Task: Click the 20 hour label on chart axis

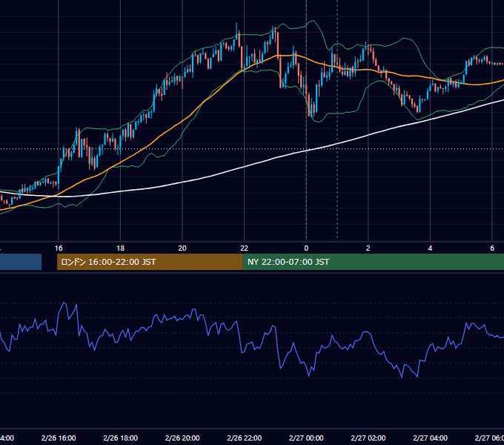Action: 182,248
